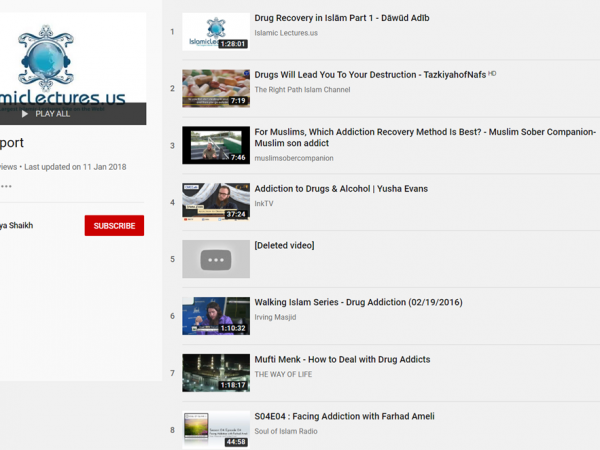Visit the muslimsobercompanion channel link
Screen dimensions: 600x450
[294, 158]
